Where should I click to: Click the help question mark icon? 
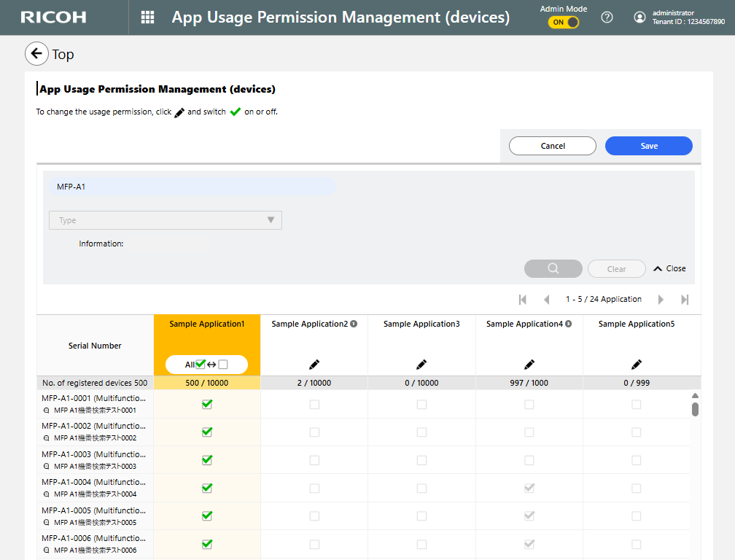[607, 17]
